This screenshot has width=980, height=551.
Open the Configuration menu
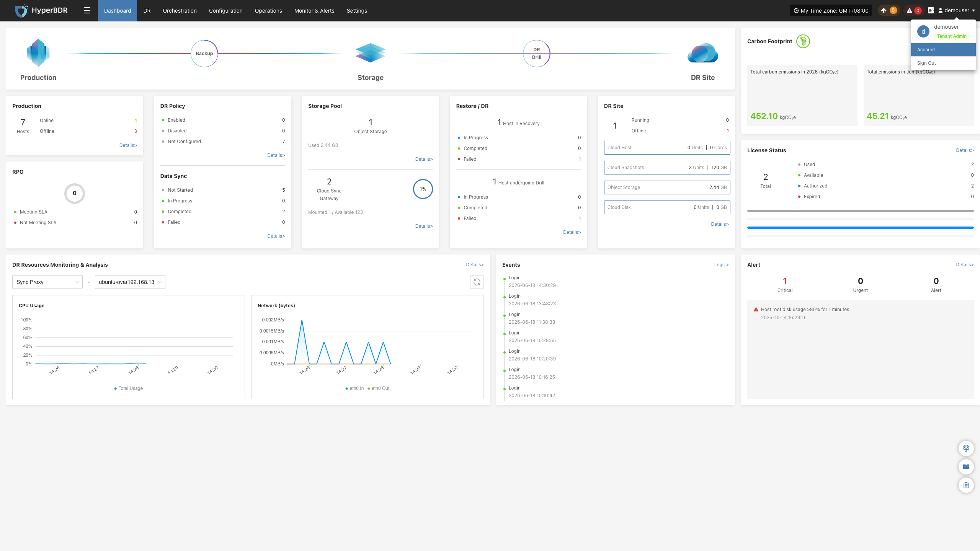[226, 11]
